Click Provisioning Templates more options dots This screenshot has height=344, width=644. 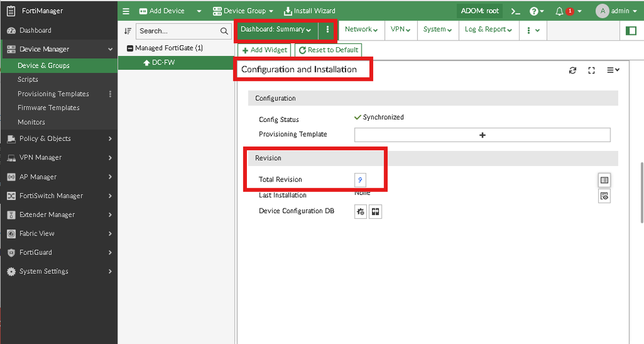(110, 94)
